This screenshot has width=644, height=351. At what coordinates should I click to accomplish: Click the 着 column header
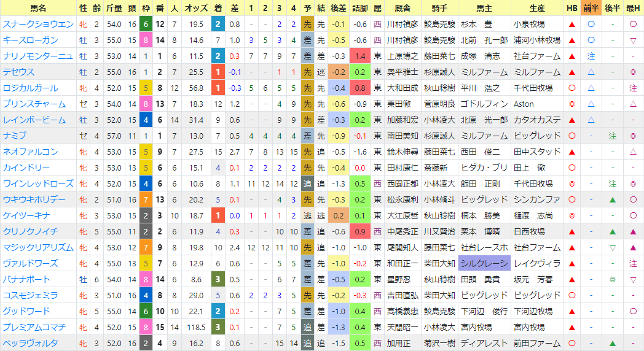[x=218, y=8]
